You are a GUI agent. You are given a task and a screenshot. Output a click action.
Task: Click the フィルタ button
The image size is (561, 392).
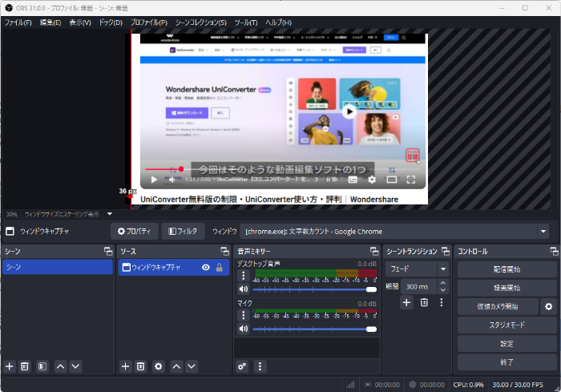(184, 232)
